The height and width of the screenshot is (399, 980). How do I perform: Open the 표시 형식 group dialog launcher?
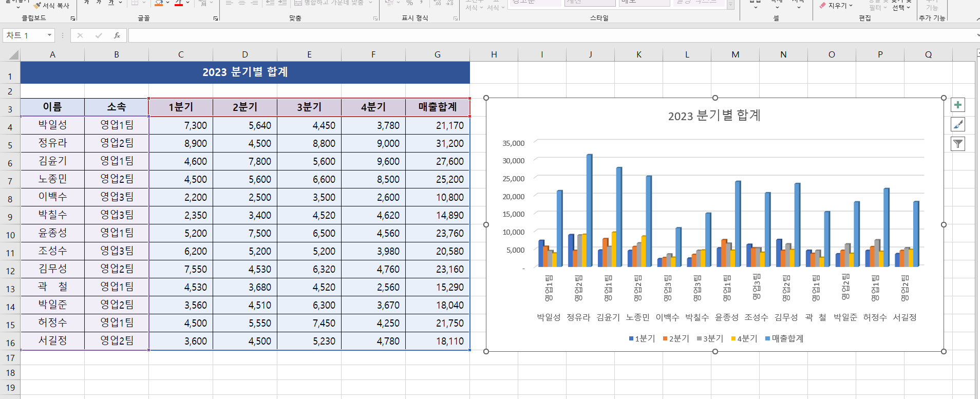click(456, 18)
